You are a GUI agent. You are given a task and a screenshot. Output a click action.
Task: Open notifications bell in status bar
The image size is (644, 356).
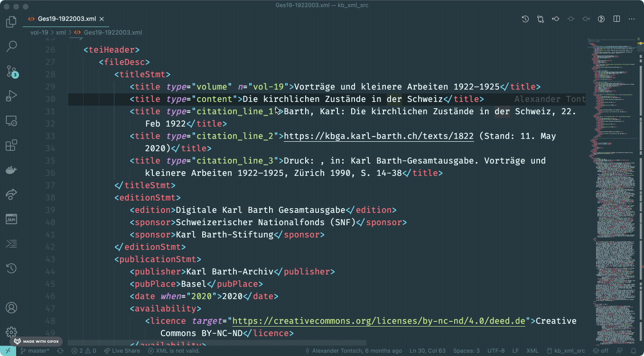[x=634, y=351]
